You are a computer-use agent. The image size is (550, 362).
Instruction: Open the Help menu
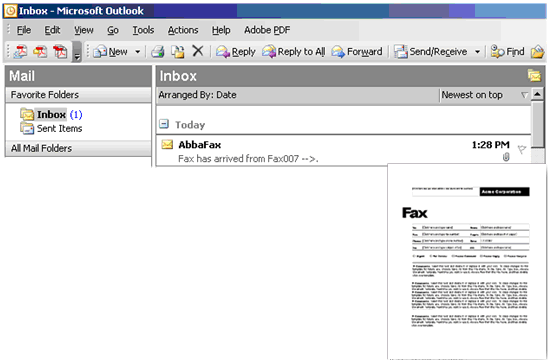(221, 30)
